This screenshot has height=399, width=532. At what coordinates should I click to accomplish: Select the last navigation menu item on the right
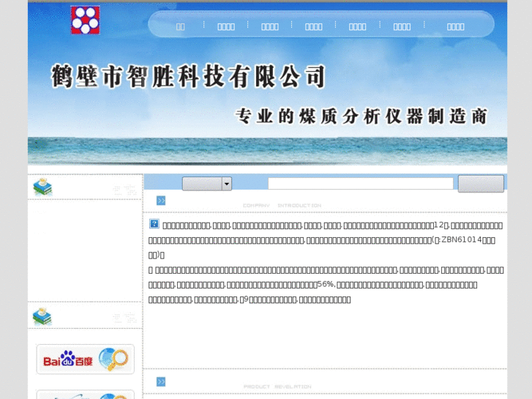click(x=455, y=27)
